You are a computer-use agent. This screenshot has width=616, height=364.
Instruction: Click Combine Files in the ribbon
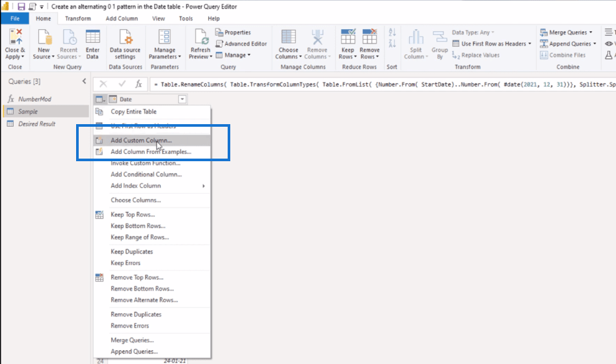click(563, 55)
